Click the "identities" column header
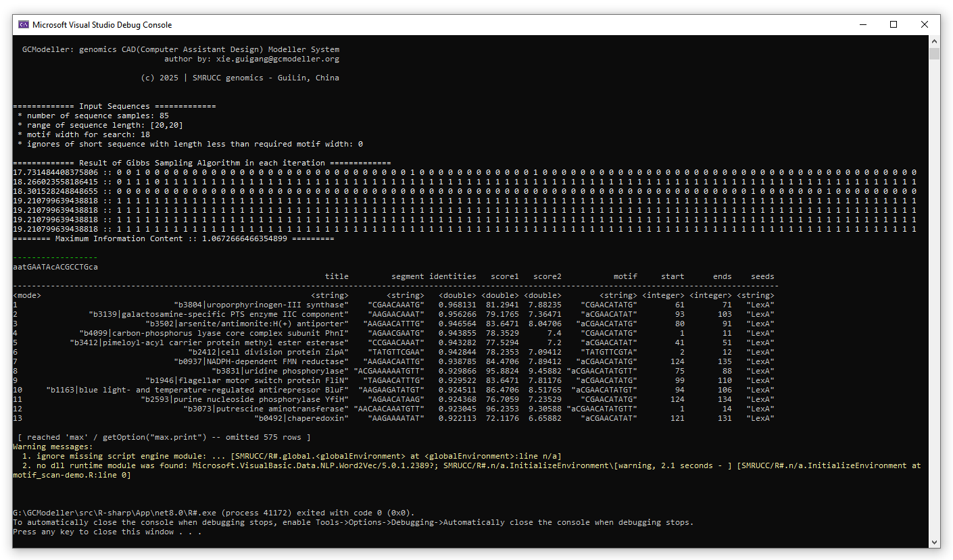The width and height of the screenshot is (953, 560). click(x=452, y=276)
